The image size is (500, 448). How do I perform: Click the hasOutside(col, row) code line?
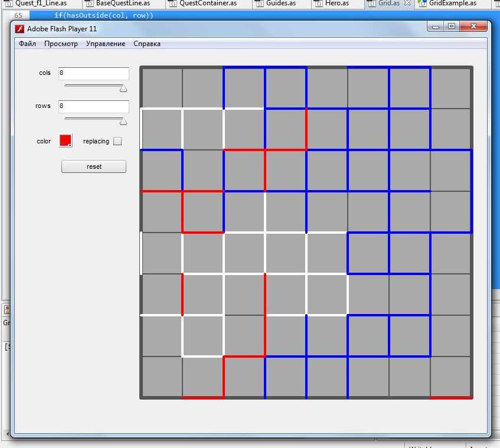[x=104, y=15]
